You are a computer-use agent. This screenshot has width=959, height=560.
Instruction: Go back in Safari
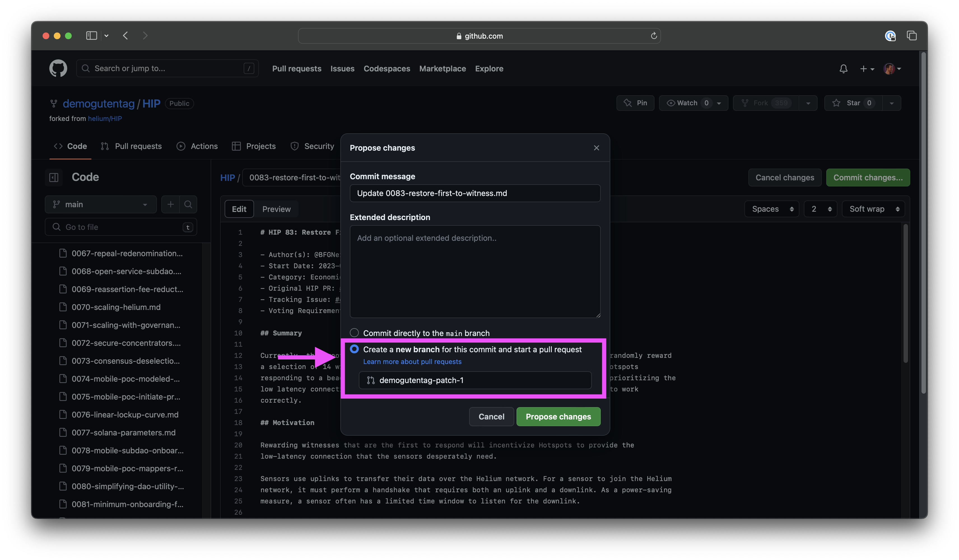(x=125, y=36)
